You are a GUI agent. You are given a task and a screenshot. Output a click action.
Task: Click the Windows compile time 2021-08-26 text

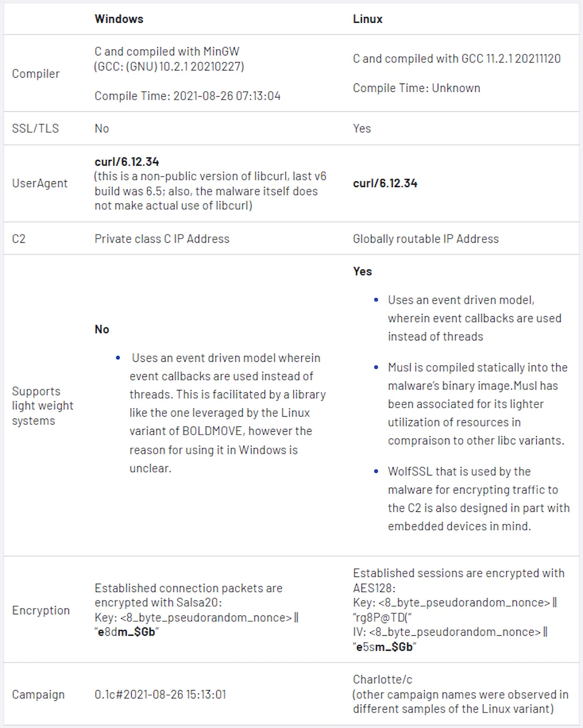(x=188, y=96)
